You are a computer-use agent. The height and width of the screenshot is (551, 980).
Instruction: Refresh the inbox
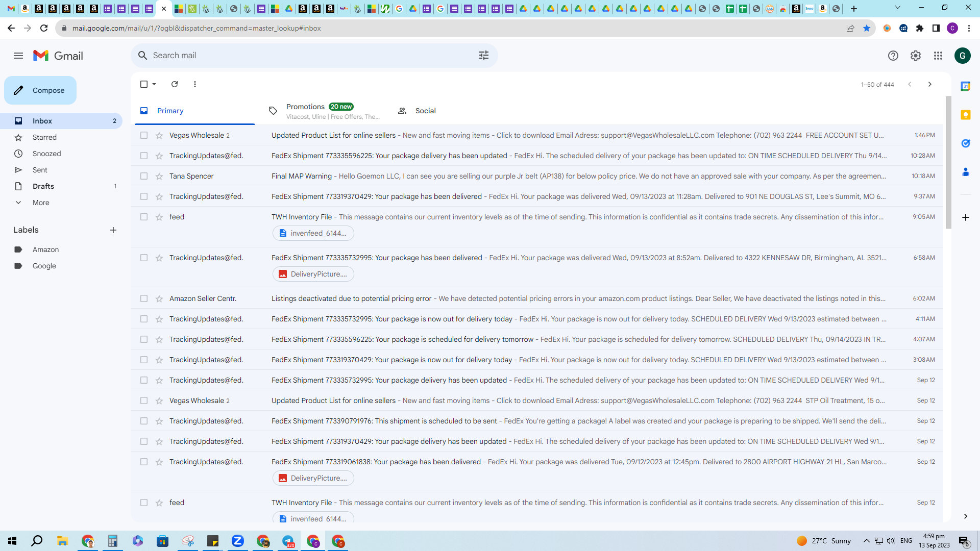pyautogui.click(x=175, y=84)
